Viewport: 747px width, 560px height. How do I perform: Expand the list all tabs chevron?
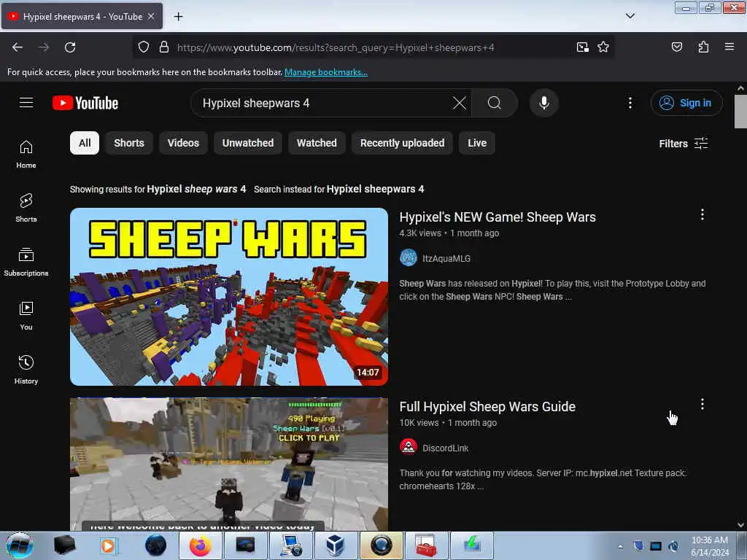630,16
